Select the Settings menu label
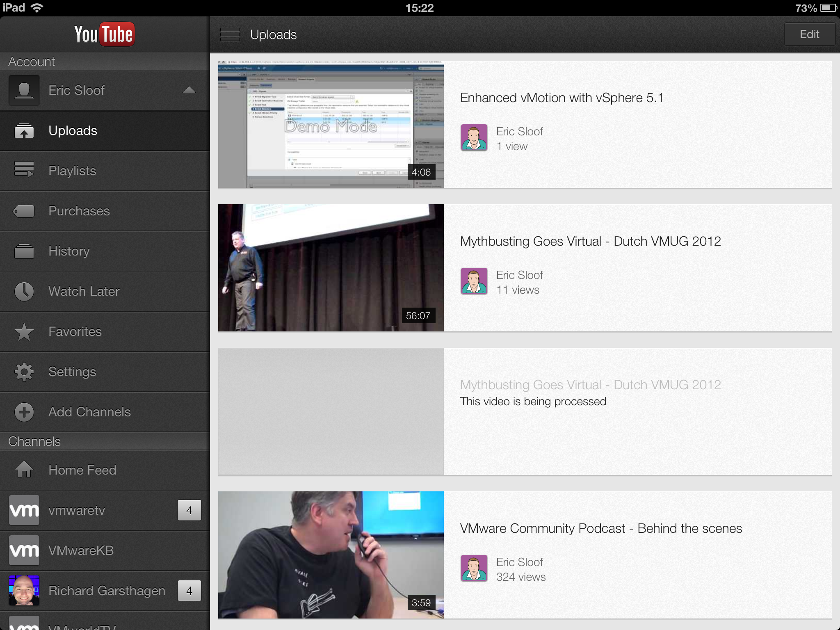Image resolution: width=840 pixels, height=630 pixels. pos(72,372)
